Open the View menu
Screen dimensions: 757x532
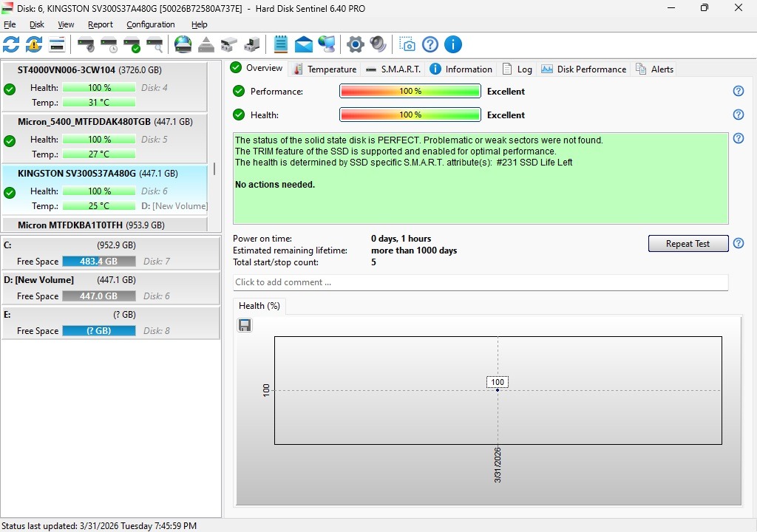(66, 24)
